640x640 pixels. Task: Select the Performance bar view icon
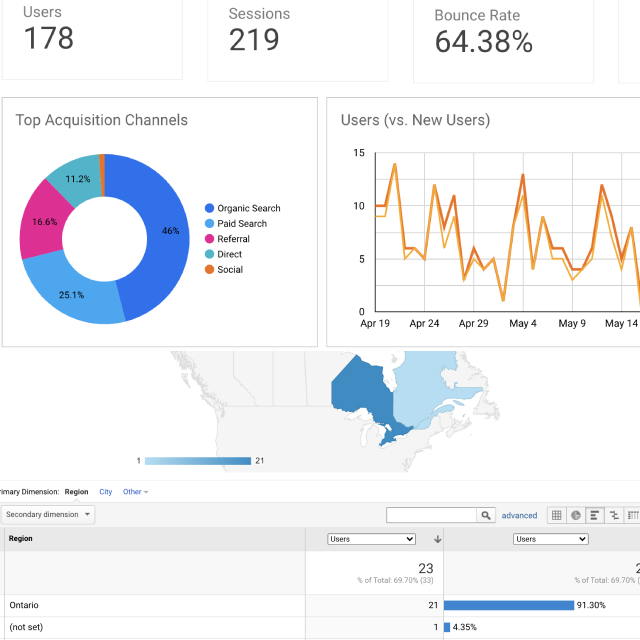coord(595,515)
